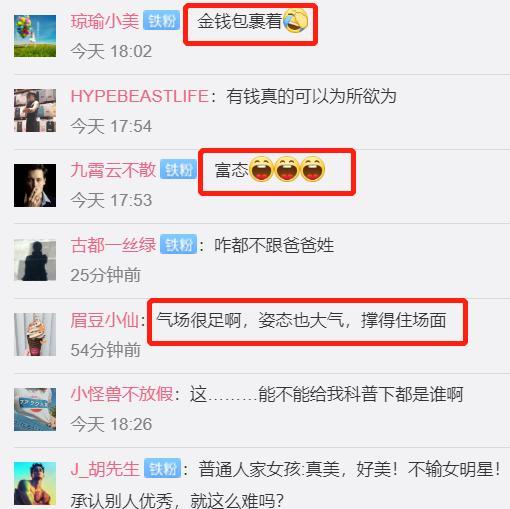
Task: Click the 小怪兽不放假 username
Action: (122, 394)
